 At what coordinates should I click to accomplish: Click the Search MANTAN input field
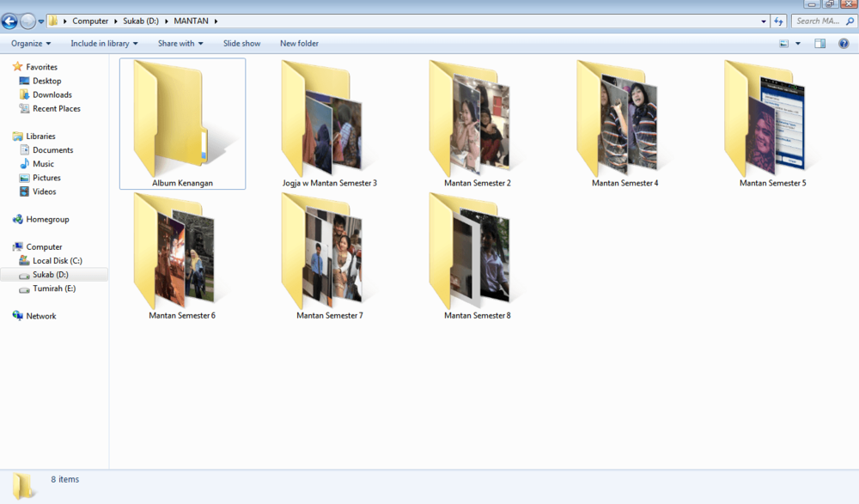click(817, 21)
